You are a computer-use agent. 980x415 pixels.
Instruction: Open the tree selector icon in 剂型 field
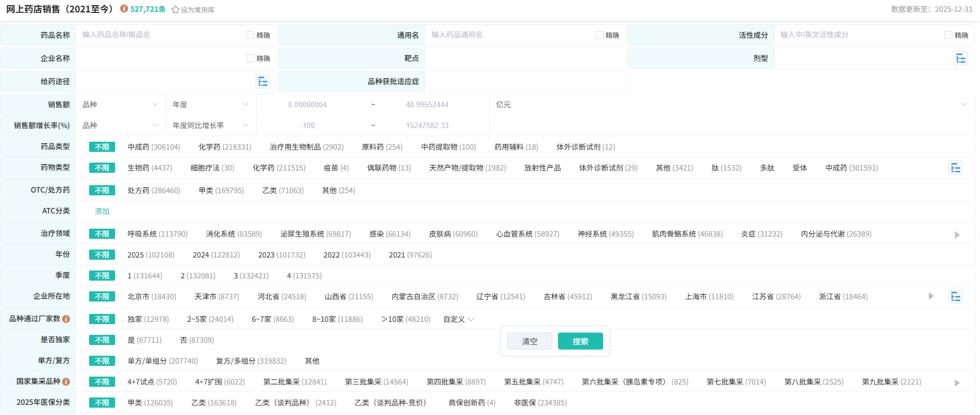tap(960, 58)
